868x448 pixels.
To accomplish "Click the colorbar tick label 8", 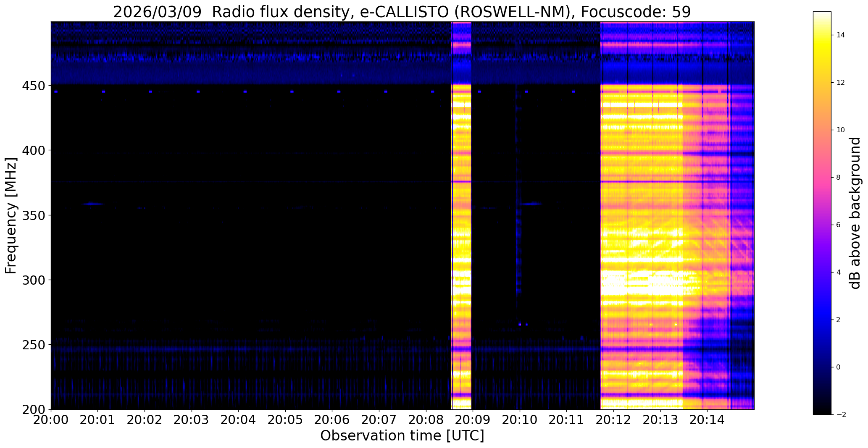I will coord(839,178).
